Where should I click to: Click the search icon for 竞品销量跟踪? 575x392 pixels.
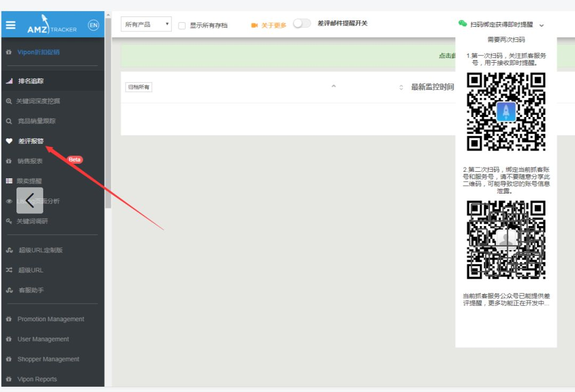[x=9, y=121]
